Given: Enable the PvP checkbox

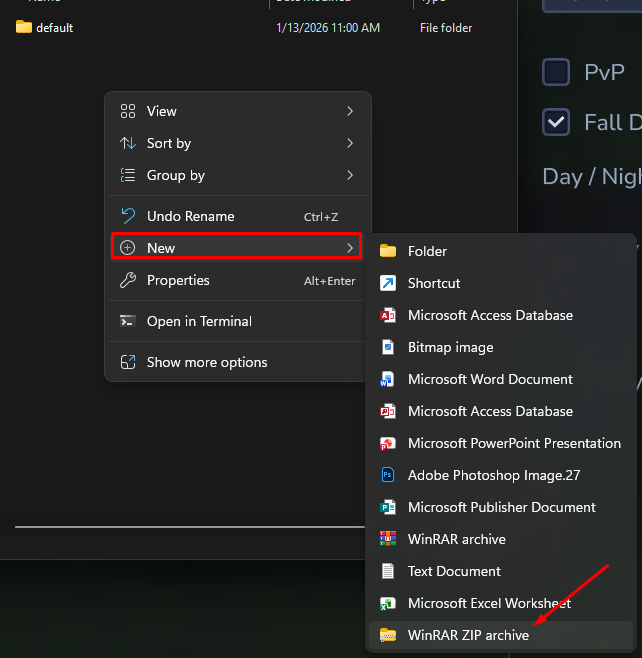Looking at the screenshot, I should (556, 72).
